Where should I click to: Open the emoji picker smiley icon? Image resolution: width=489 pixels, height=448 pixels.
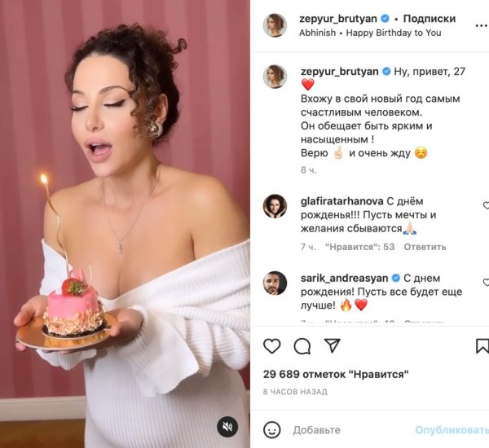pyautogui.click(x=272, y=430)
